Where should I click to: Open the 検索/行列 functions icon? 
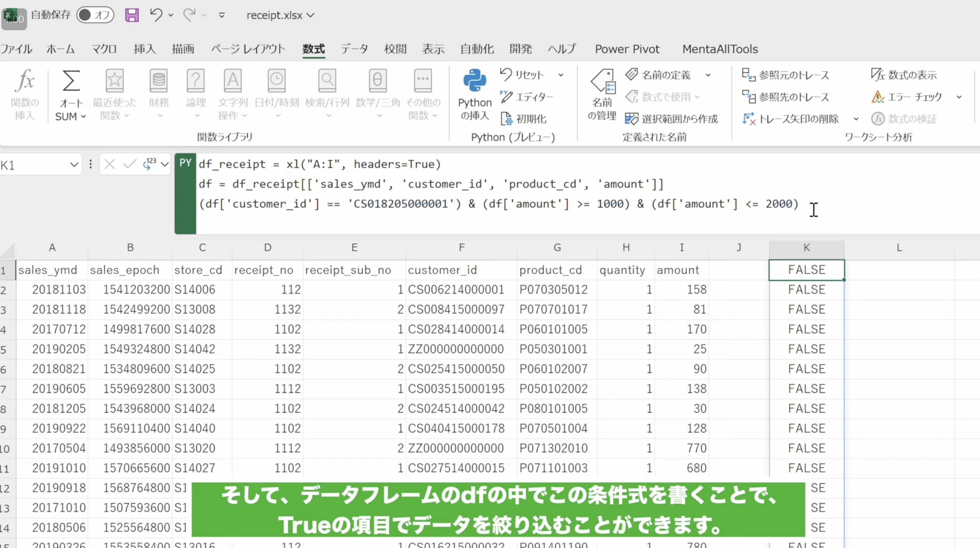[327, 80]
